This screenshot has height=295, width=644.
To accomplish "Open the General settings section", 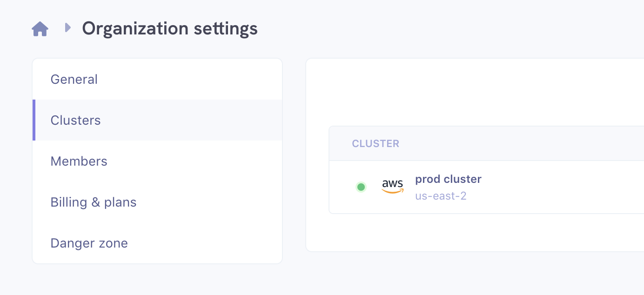I will (x=74, y=80).
